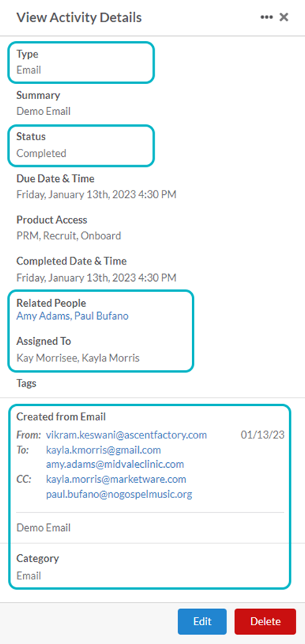This screenshot has width=305, height=644.
Task: Select the Status value Completed
Action: pyautogui.click(x=41, y=153)
